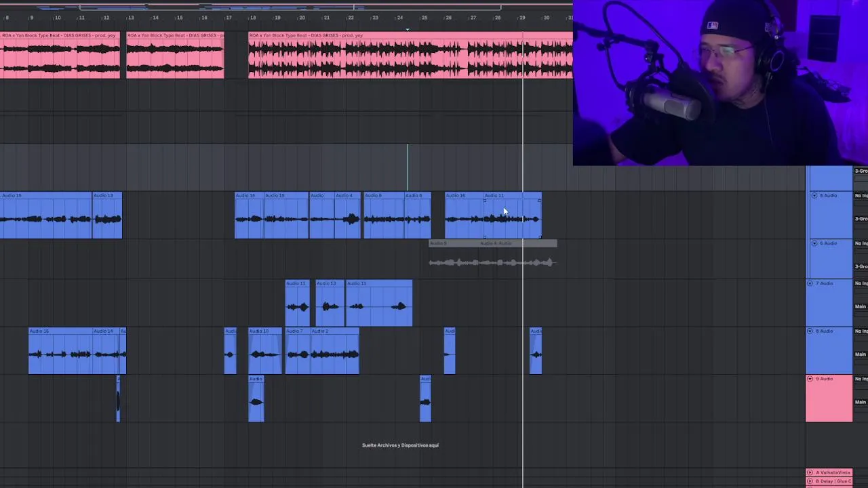Select the pink beat clip starting near bar 13
This screenshot has width=868, height=488.
click(x=175, y=56)
